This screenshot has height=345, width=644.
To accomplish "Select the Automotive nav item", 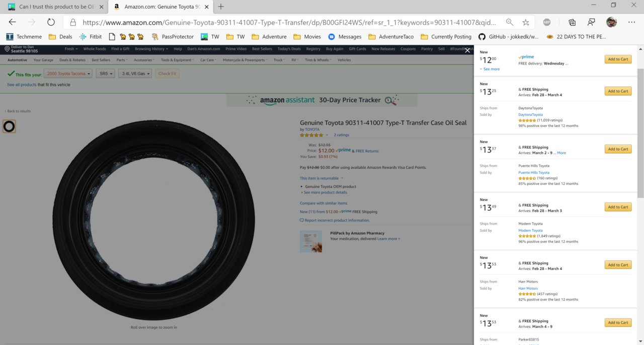I will [17, 60].
